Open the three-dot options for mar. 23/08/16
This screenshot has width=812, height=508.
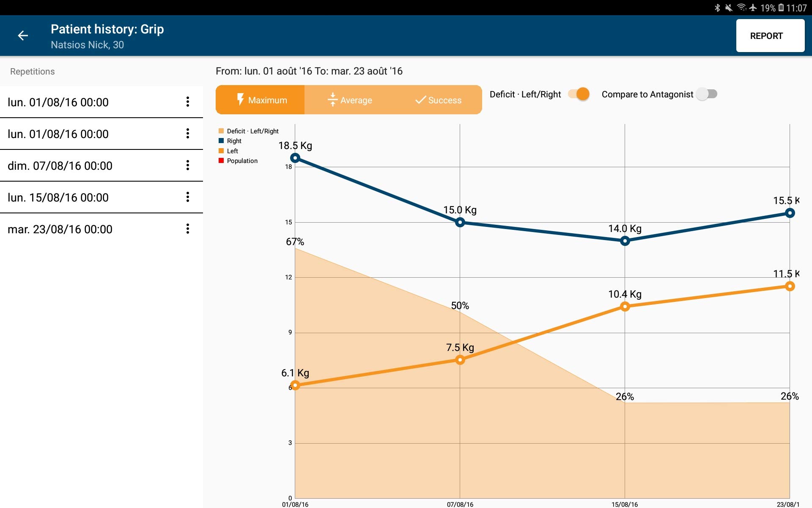coord(187,229)
